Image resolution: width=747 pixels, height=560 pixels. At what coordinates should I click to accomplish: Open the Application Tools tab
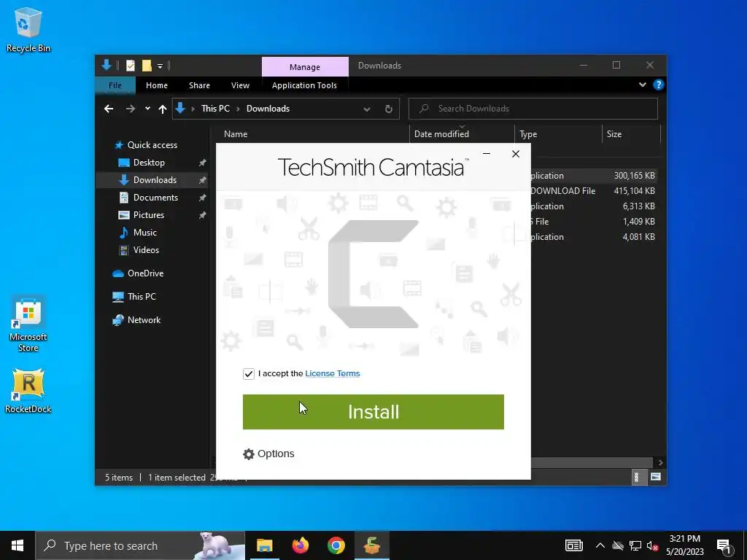(x=304, y=85)
